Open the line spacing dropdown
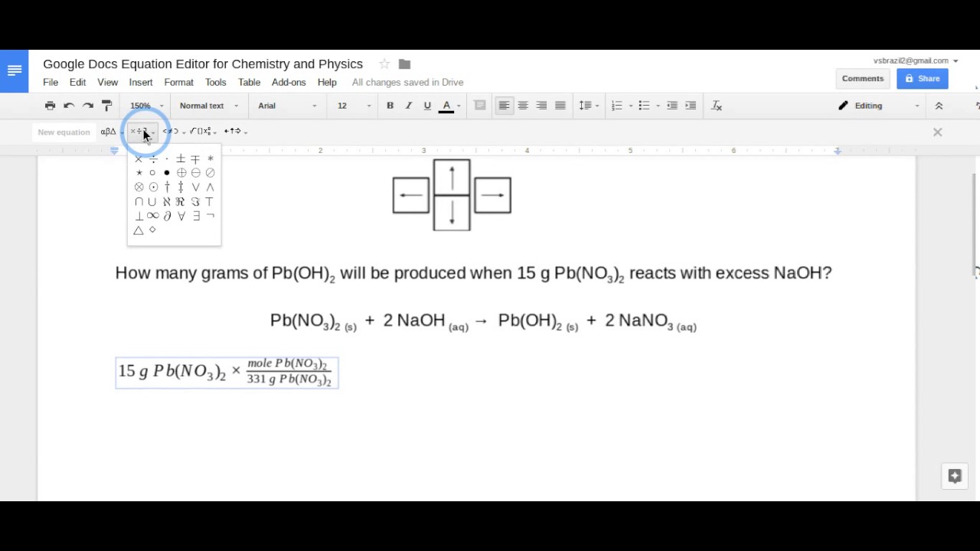The width and height of the screenshot is (980, 551). (588, 106)
